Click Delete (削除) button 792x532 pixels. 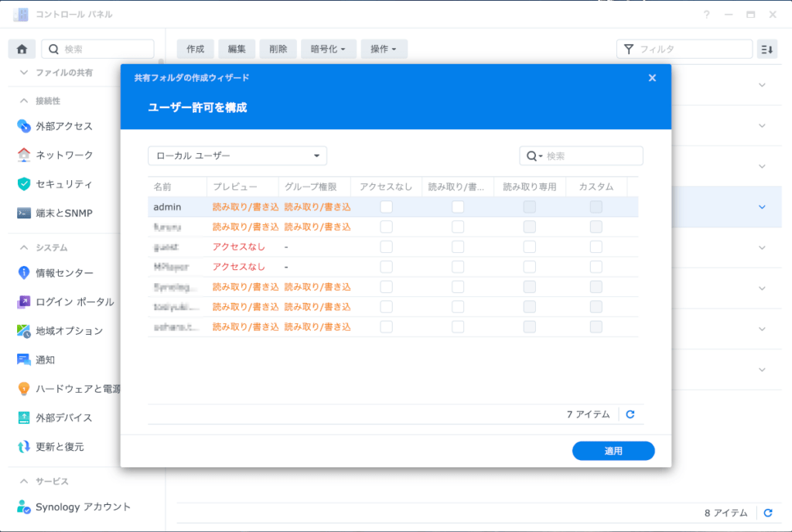click(278, 49)
